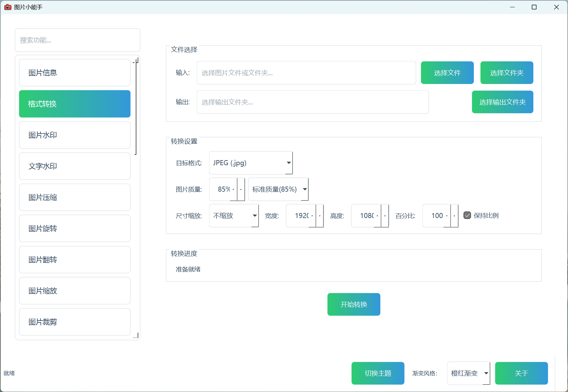Screen dimensions: 568x392
Task: Open the 目标格式 JPEG dropdown
Action: click(x=251, y=163)
